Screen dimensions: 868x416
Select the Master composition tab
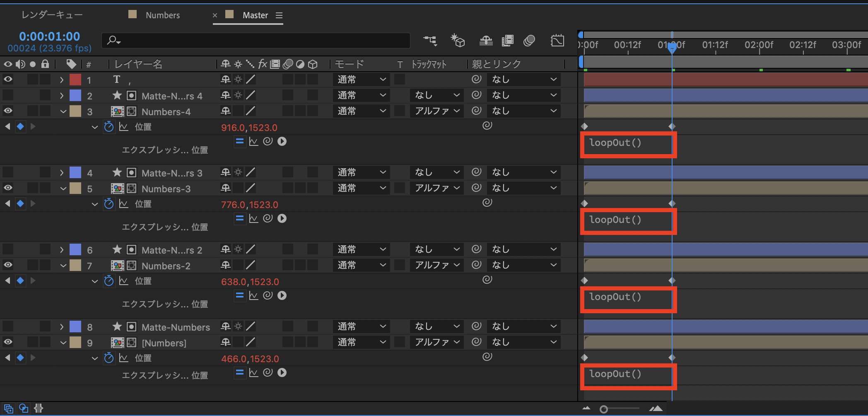coord(255,15)
